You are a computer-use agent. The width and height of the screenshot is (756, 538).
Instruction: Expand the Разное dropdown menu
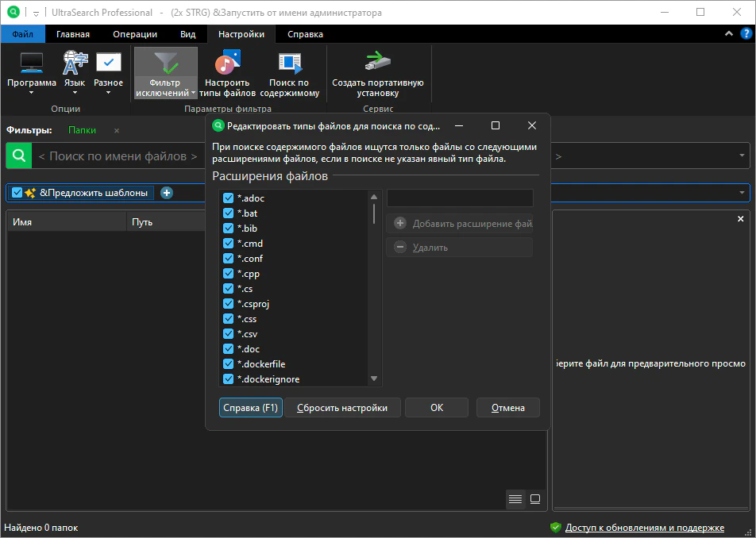[108, 92]
